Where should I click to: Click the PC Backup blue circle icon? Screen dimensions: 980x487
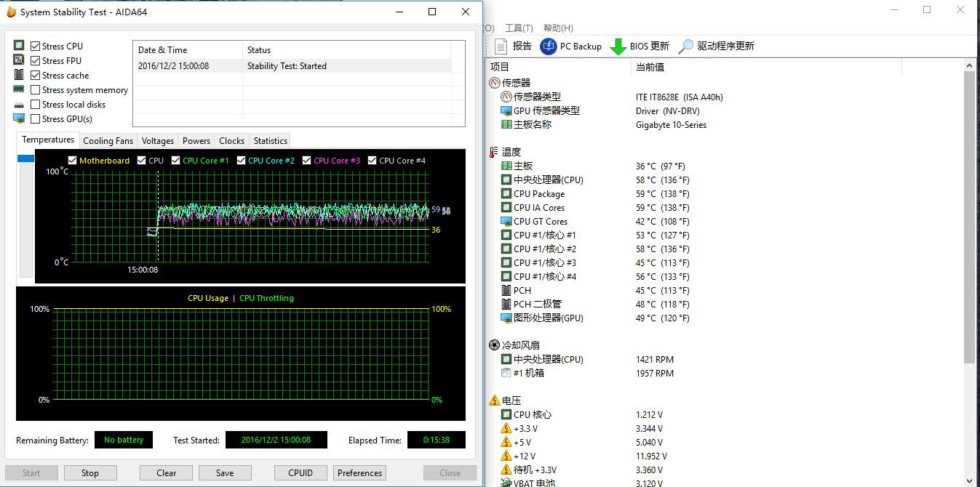tap(549, 46)
